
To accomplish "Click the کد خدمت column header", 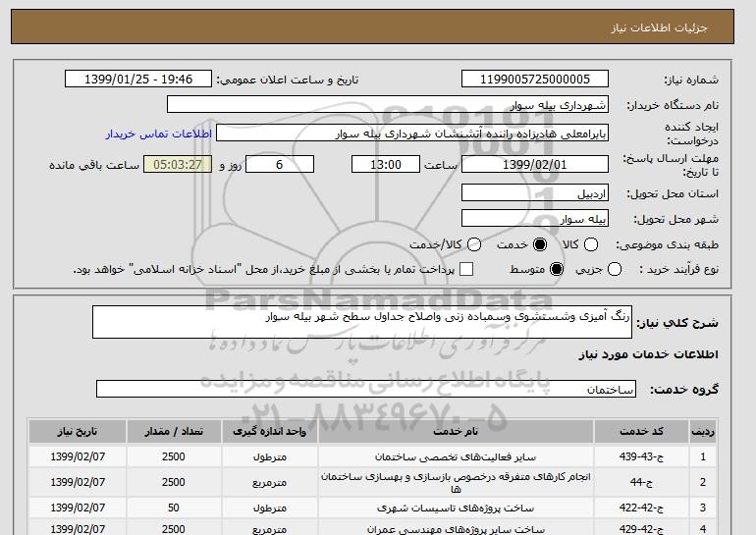I will (641, 431).
